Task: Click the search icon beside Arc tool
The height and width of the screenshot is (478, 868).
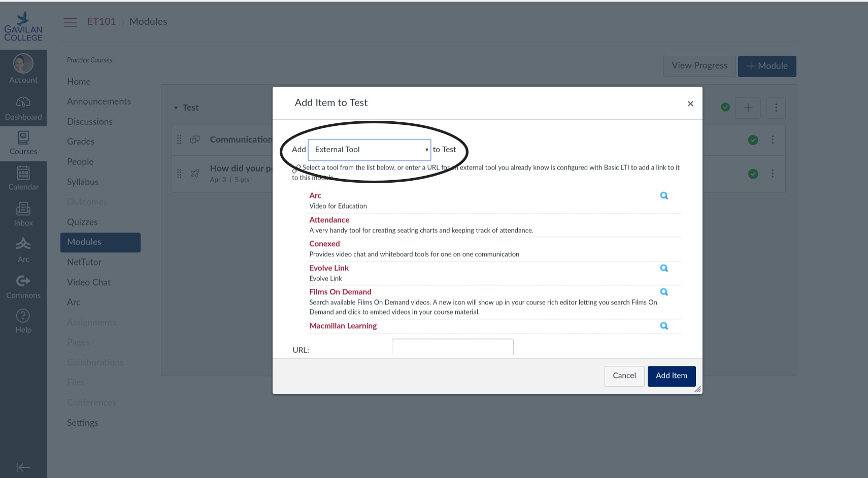Action: 664,196
